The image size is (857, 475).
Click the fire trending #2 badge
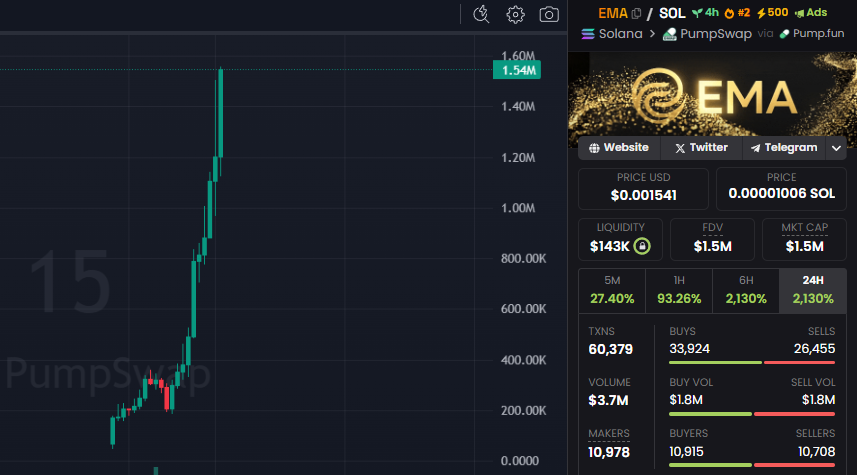pos(737,13)
